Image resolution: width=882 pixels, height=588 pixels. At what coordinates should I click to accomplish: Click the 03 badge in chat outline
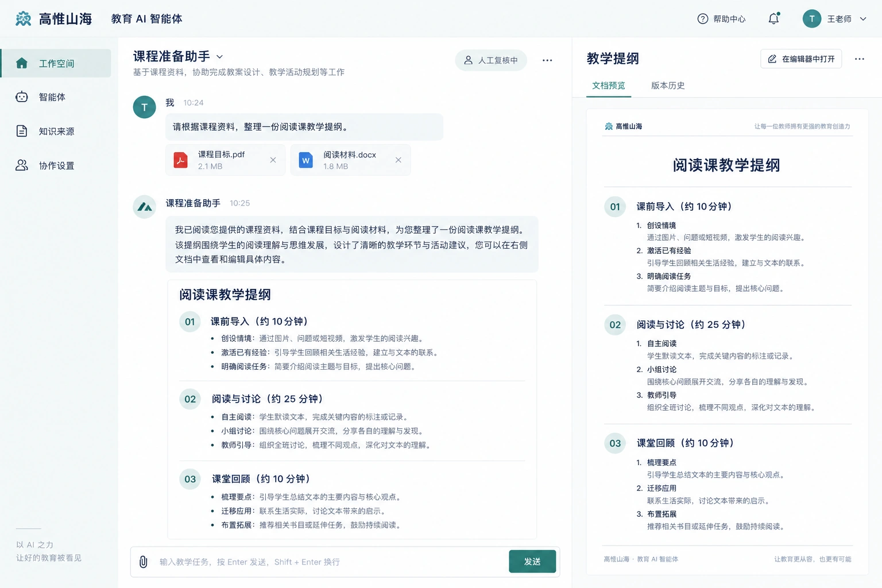pyautogui.click(x=190, y=479)
